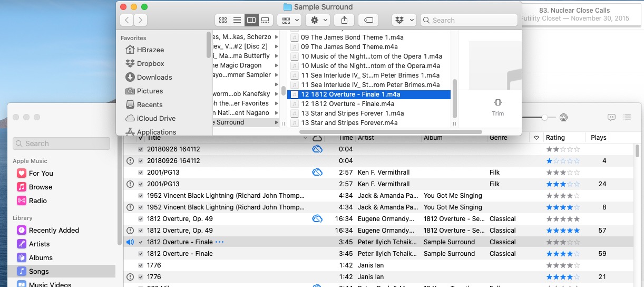The image size is (644, 287).
Task: Uncheck the cloud-marked 2001/PG13 song
Action: point(141,173)
